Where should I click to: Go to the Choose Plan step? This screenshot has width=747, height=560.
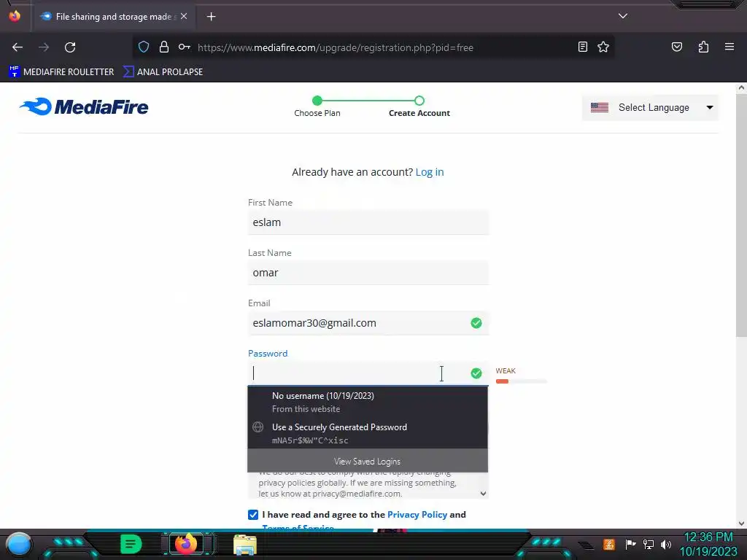pyautogui.click(x=317, y=107)
